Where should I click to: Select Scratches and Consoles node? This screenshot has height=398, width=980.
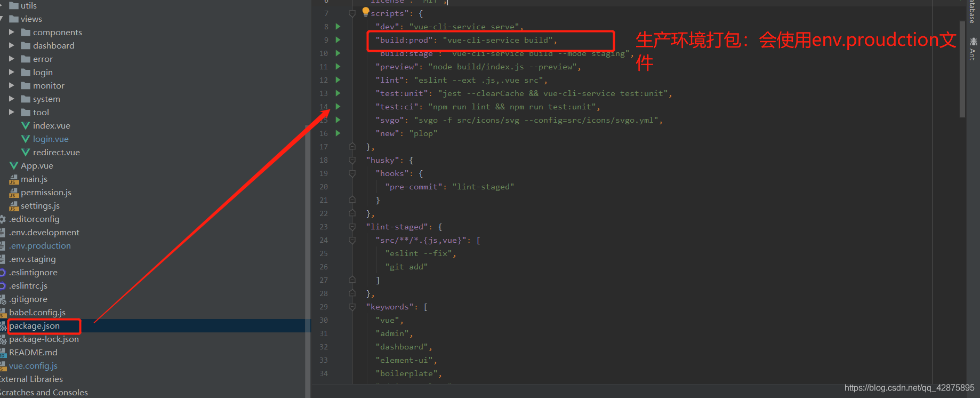44,392
